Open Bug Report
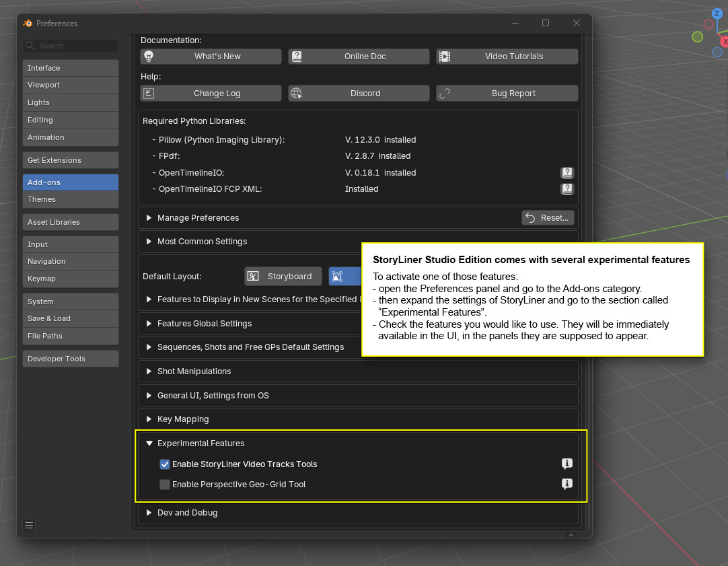The image size is (728, 566). pos(507,94)
